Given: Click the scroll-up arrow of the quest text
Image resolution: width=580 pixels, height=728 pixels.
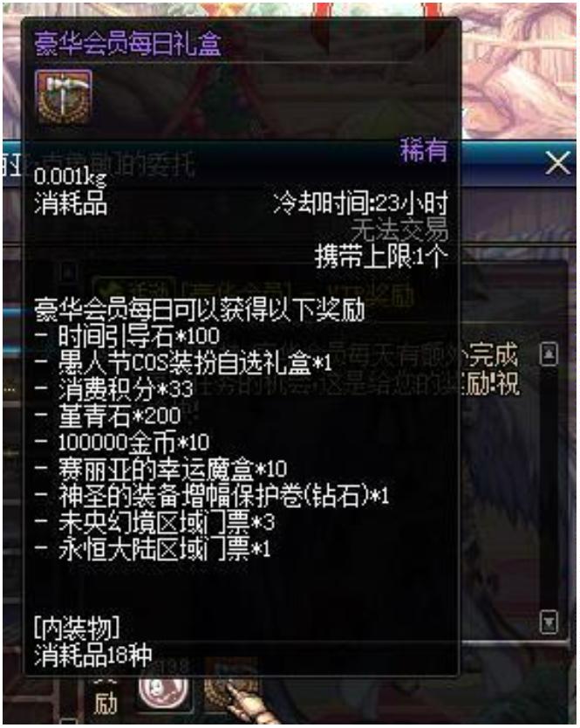Looking at the screenshot, I should tap(549, 354).
